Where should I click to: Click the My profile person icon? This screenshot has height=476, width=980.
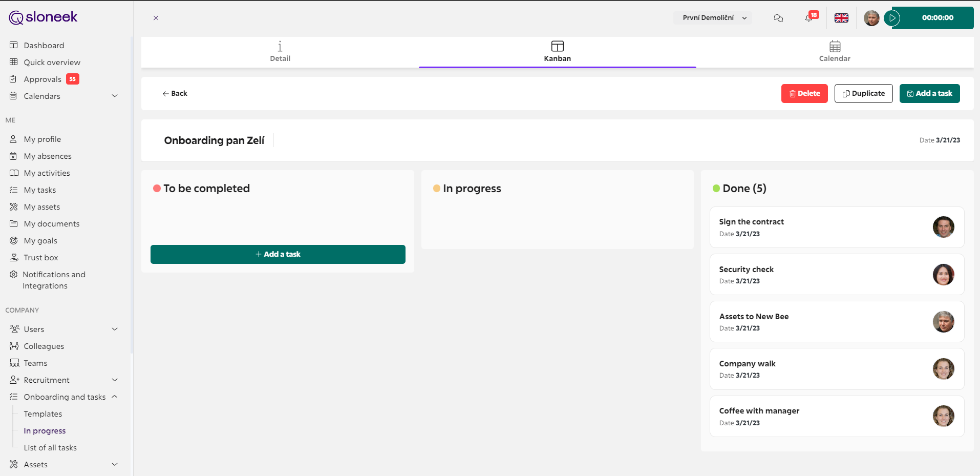(13, 139)
